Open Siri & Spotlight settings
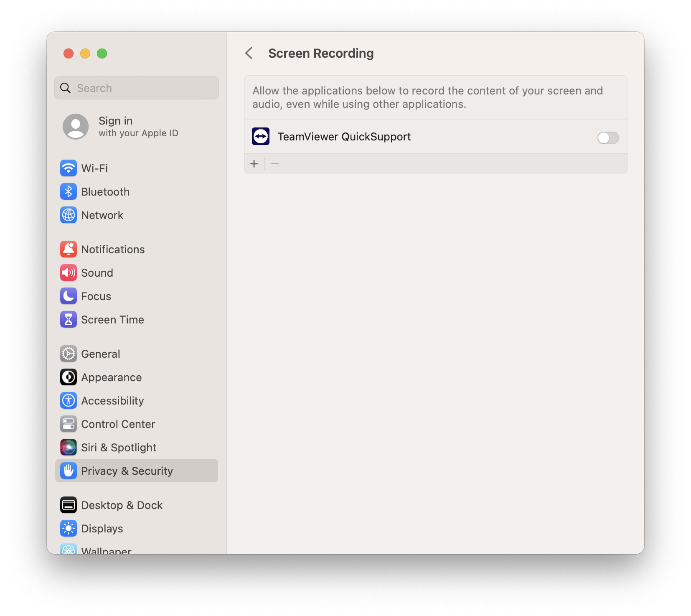Viewport: 691px width, 616px height. pyautogui.click(x=119, y=447)
